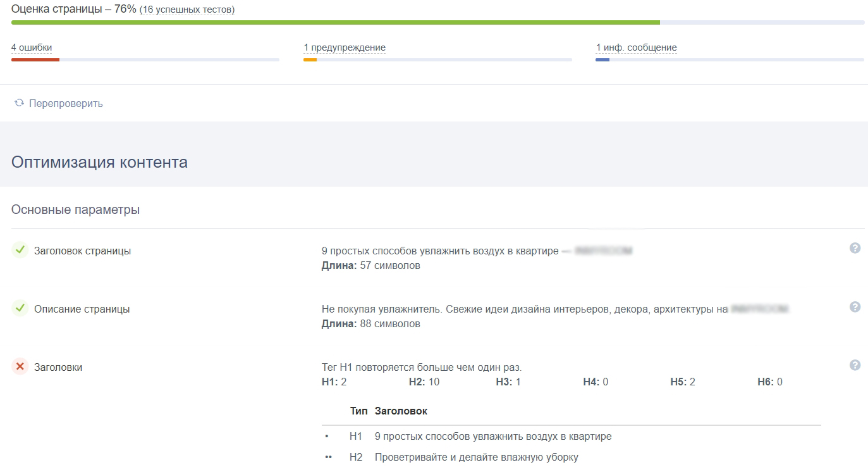This screenshot has width=868, height=467.
Task: Select the Оптимизация контента section header
Action: tap(99, 163)
